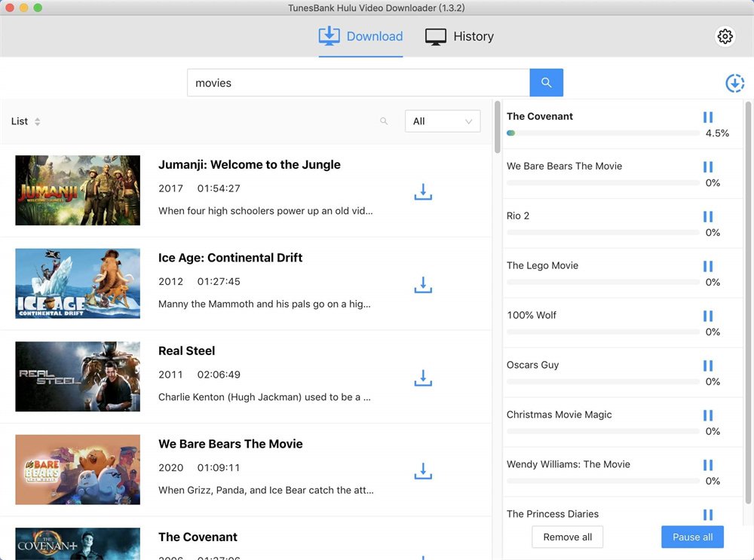The width and height of the screenshot is (754, 560).
Task: Pause the 100% Wolf download
Action: (708, 316)
